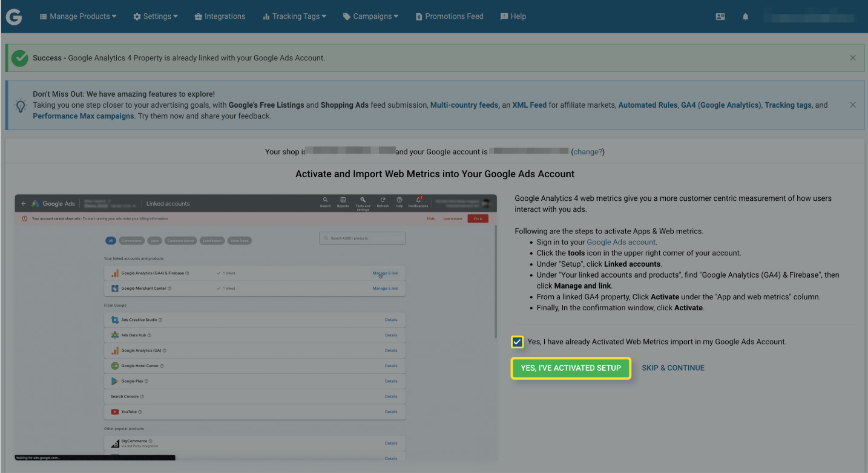Open the Manage Products menu
Image resolution: width=868 pixels, height=473 pixels.
point(78,16)
